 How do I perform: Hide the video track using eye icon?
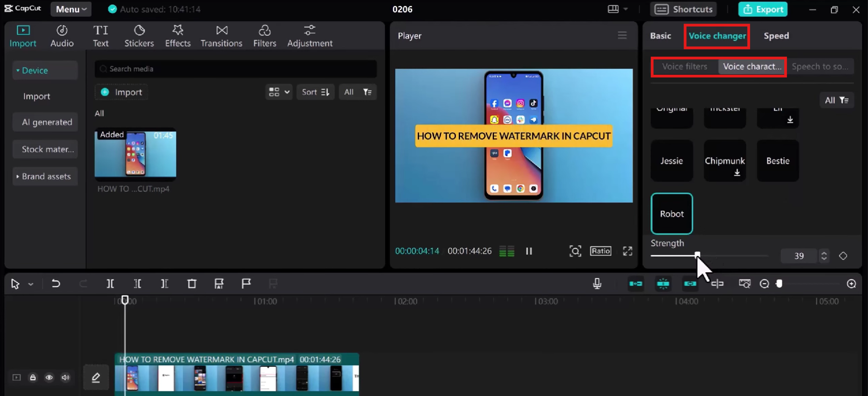pos(49,377)
